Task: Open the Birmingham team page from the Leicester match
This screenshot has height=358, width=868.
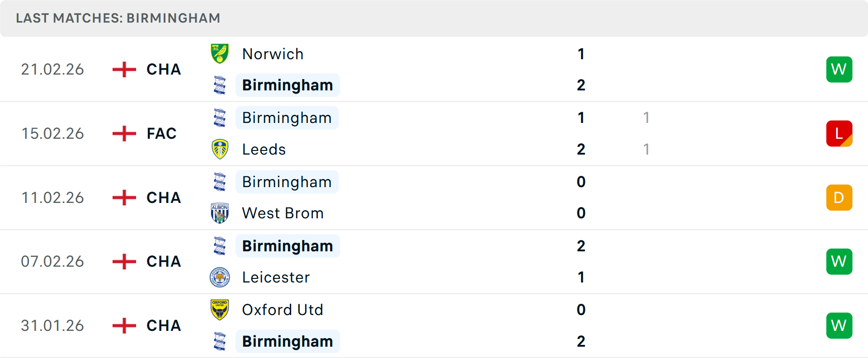Action: [288, 246]
